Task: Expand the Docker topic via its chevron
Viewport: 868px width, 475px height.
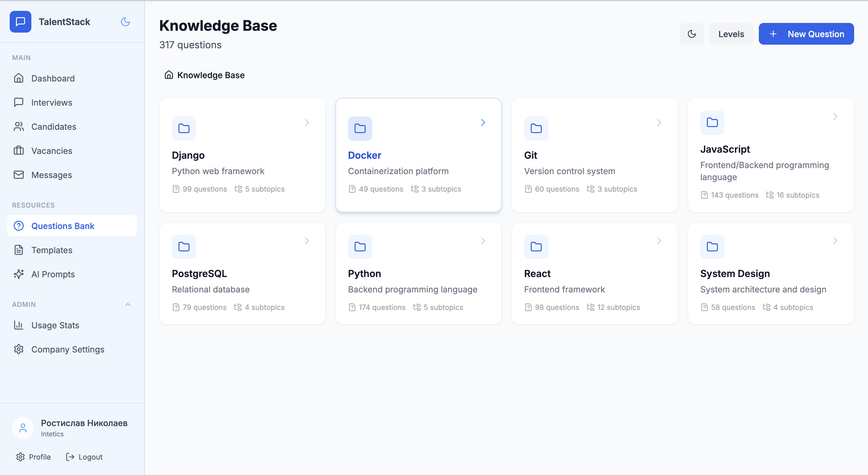Action: point(483,123)
